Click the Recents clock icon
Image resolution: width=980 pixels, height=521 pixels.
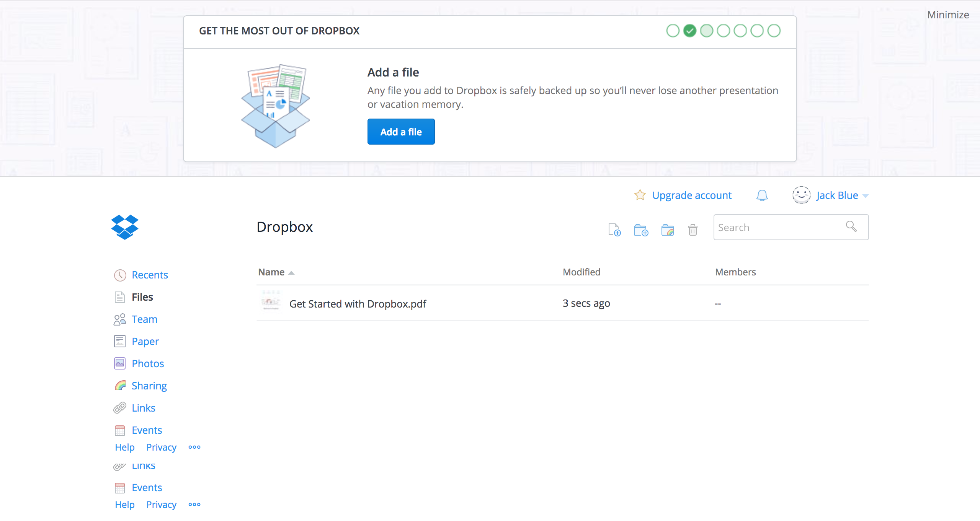tap(120, 275)
